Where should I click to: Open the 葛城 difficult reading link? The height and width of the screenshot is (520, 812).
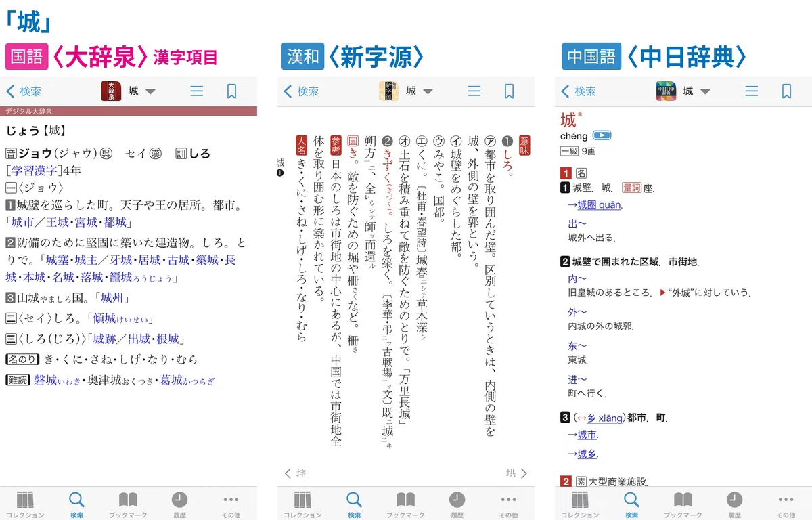tap(187, 381)
